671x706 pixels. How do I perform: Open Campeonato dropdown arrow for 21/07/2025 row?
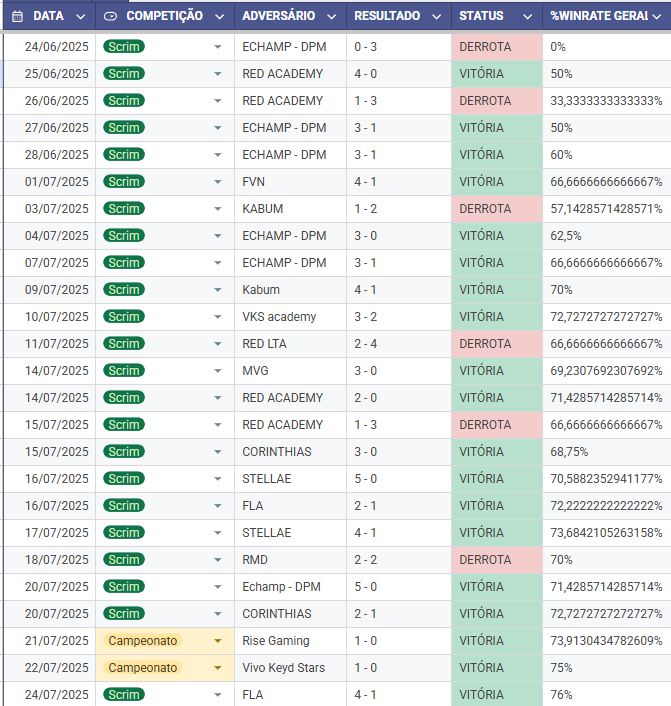pos(218,641)
